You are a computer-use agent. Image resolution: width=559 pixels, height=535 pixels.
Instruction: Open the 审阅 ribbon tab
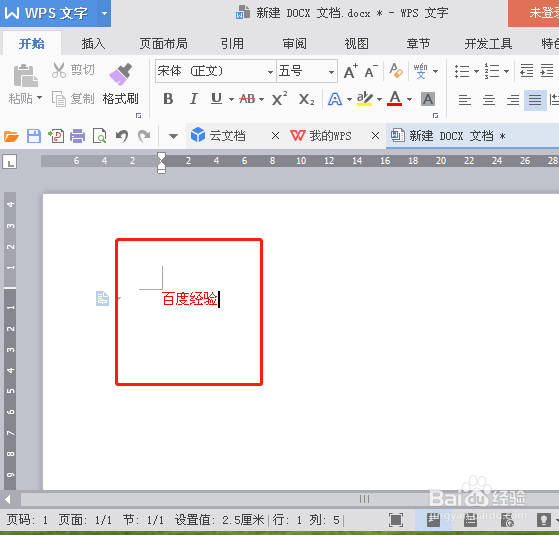tap(294, 43)
